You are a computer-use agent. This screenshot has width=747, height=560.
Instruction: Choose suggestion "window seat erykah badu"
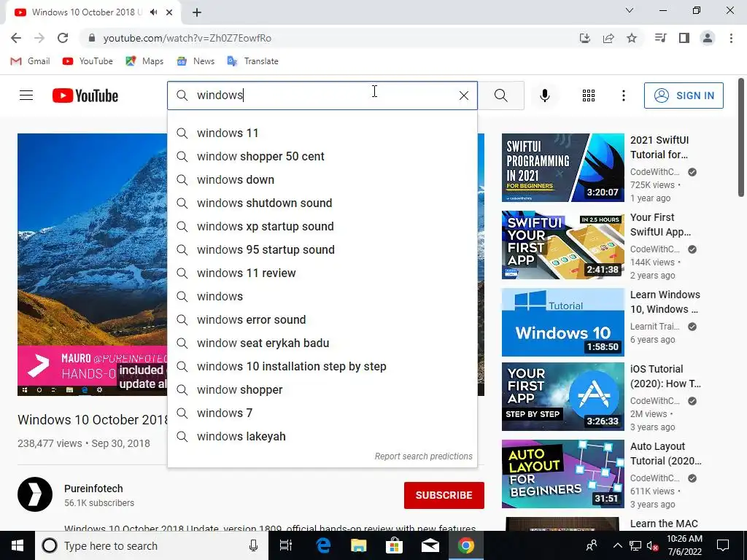pos(322,343)
